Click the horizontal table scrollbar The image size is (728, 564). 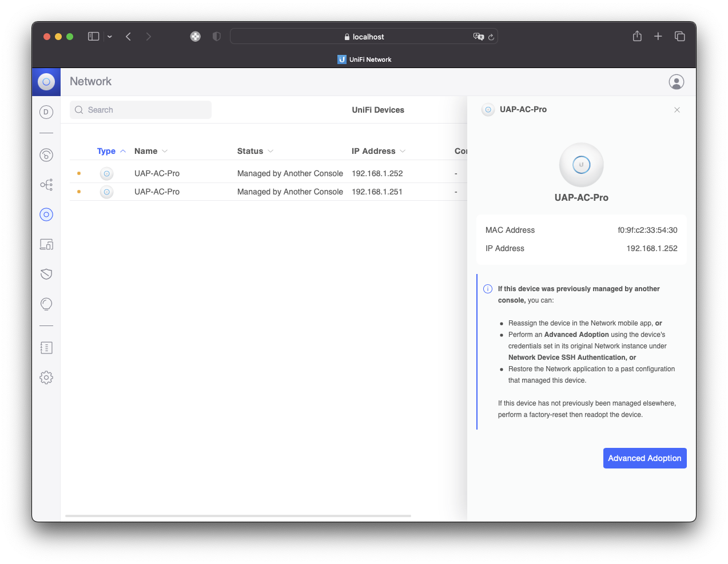[x=238, y=516]
